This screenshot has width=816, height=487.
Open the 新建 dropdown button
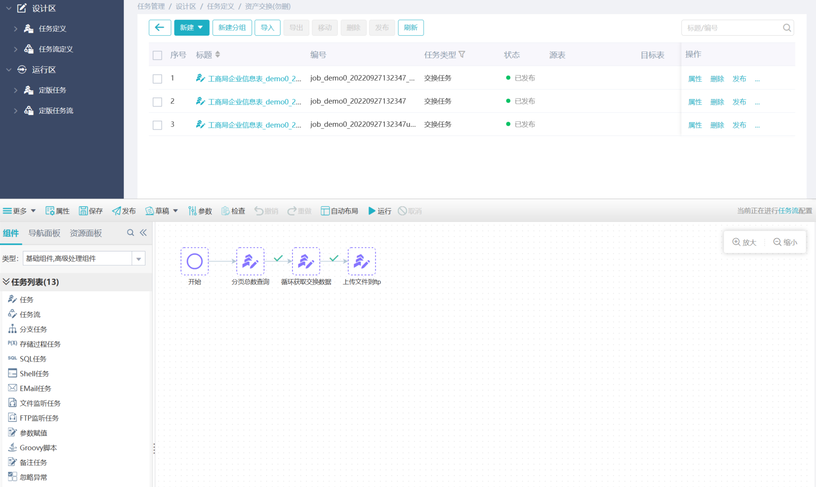click(x=191, y=28)
